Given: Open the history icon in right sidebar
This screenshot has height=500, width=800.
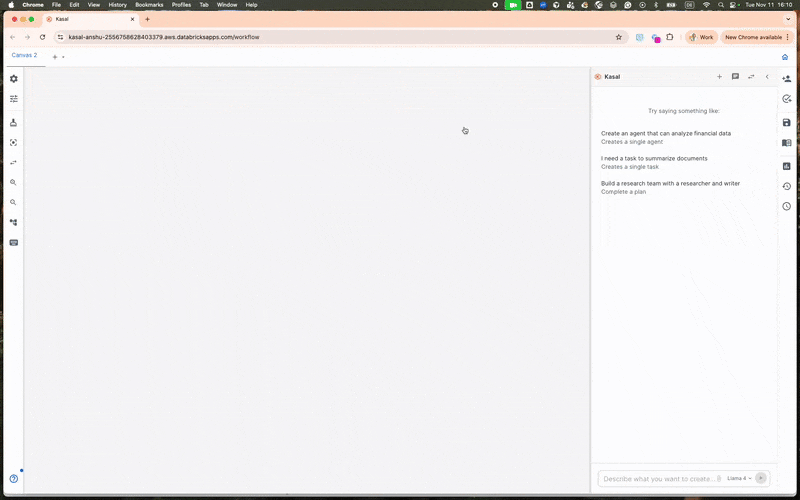Looking at the screenshot, I should tap(786, 186).
